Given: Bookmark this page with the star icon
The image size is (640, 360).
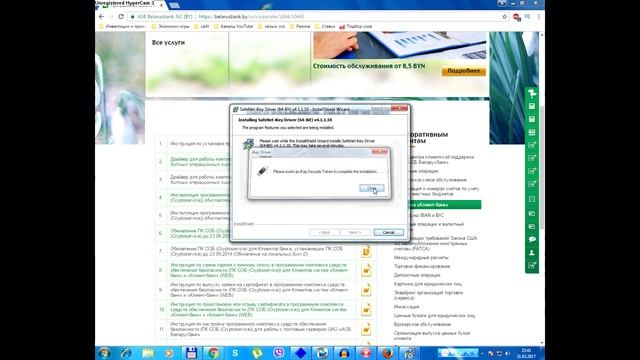Looking at the screenshot, I should pos(504,17).
